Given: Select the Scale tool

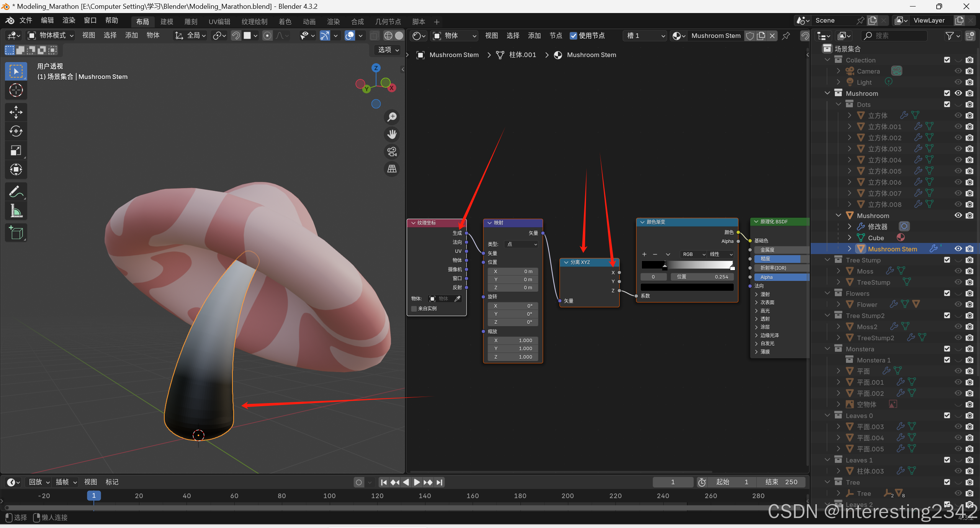Looking at the screenshot, I should click(x=16, y=151).
